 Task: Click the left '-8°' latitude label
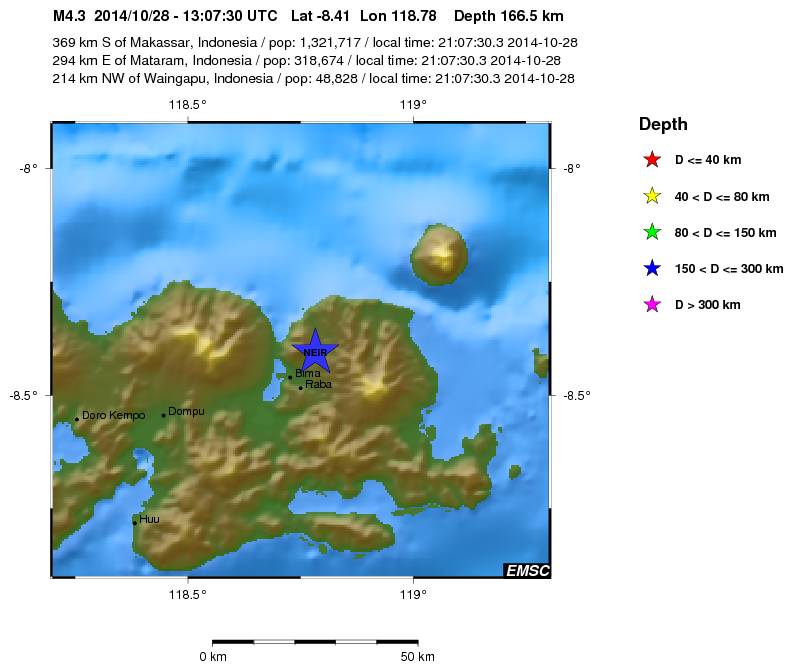coord(29,168)
